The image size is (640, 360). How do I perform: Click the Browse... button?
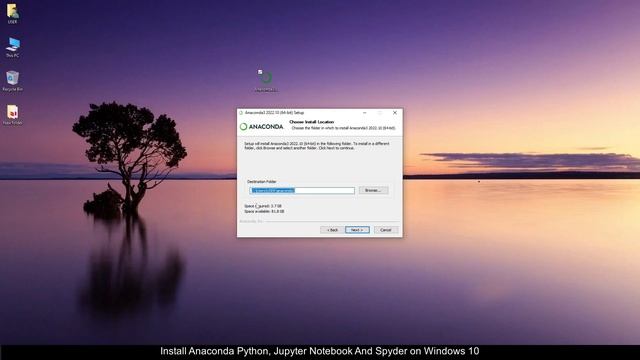click(x=373, y=190)
